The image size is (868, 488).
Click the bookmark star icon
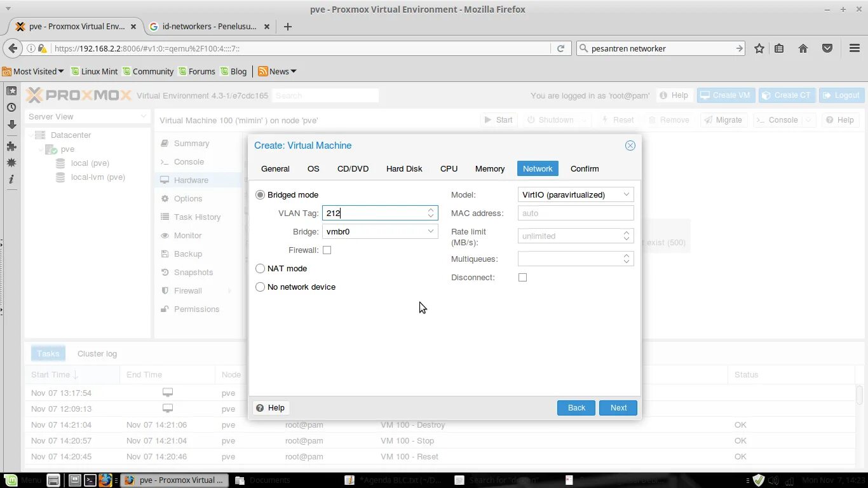click(759, 48)
